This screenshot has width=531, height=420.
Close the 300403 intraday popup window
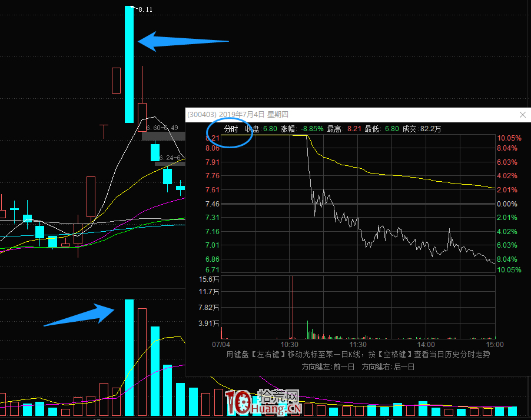pyautogui.click(x=523, y=115)
